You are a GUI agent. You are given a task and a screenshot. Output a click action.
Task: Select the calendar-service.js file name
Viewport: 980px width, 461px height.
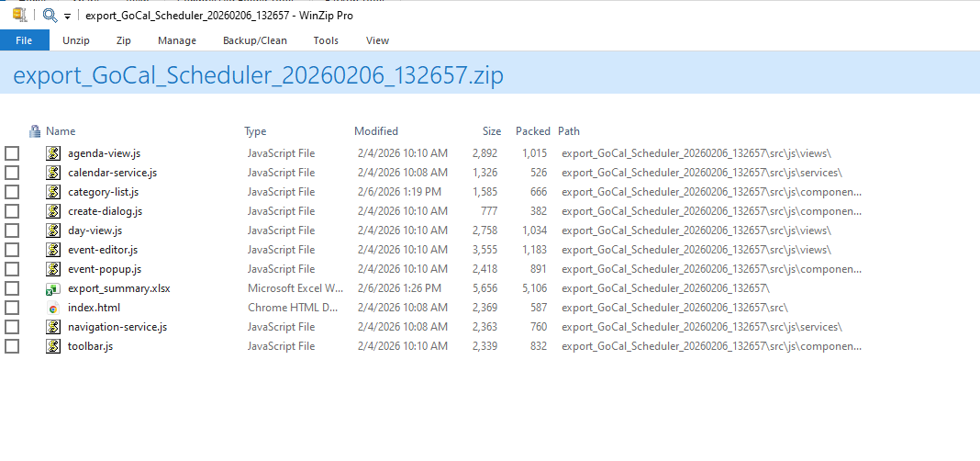pos(113,173)
